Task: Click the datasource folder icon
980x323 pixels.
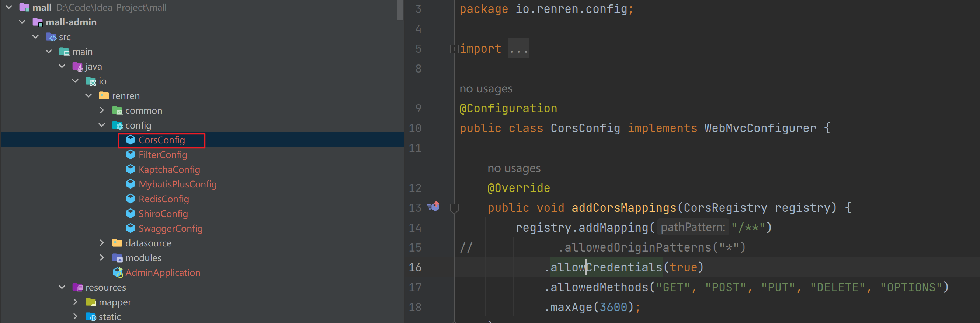Action: coord(117,243)
